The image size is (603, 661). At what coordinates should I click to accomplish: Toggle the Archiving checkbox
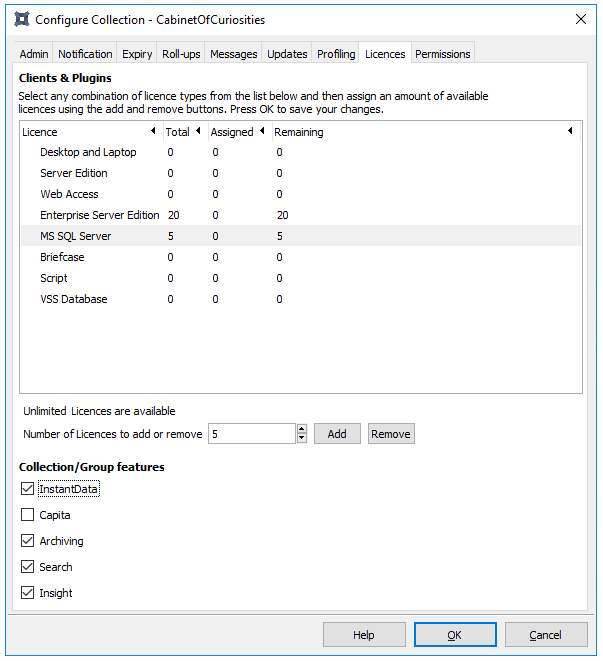[x=27, y=541]
